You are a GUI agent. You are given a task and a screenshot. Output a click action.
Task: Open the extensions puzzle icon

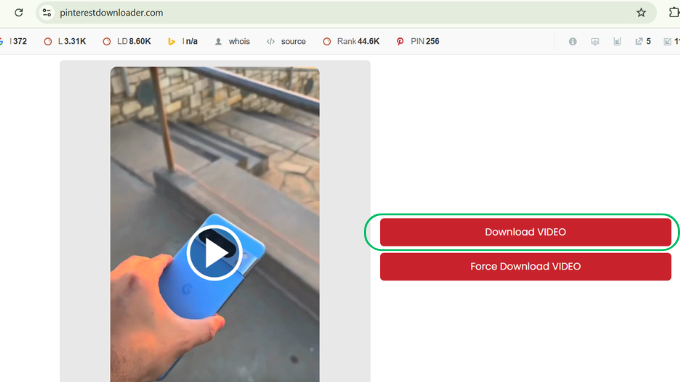coord(674,13)
